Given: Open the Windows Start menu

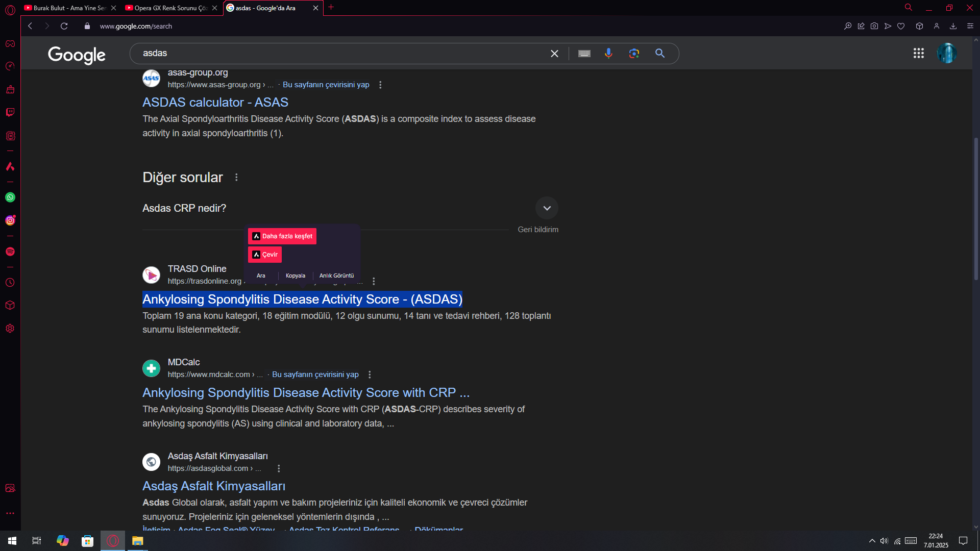Looking at the screenshot, I should [12, 541].
